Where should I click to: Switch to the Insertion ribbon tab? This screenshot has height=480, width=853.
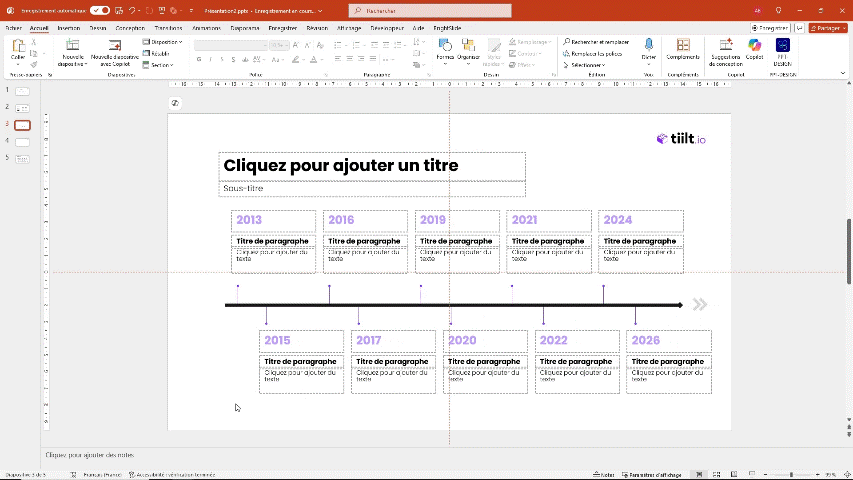[68, 28]
